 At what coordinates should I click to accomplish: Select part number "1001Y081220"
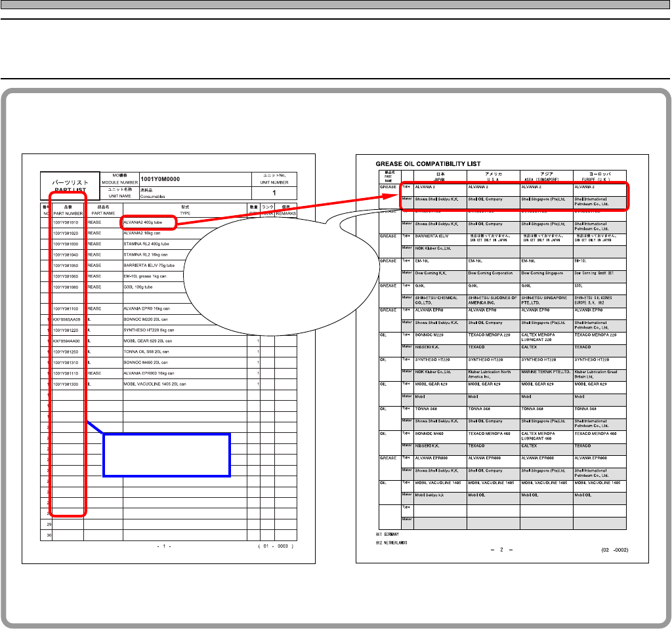[x=66, y=331]
